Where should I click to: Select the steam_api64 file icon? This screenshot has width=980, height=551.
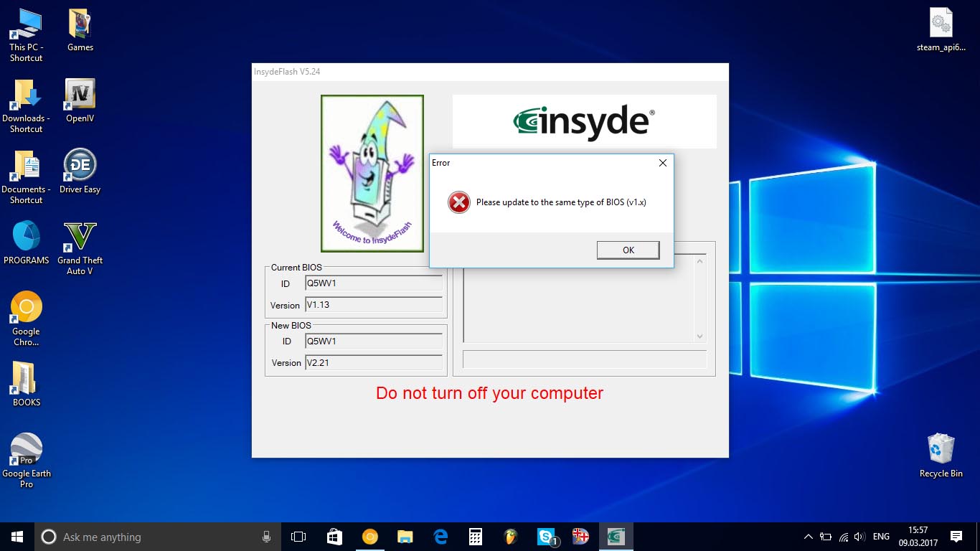click(941, 30)
